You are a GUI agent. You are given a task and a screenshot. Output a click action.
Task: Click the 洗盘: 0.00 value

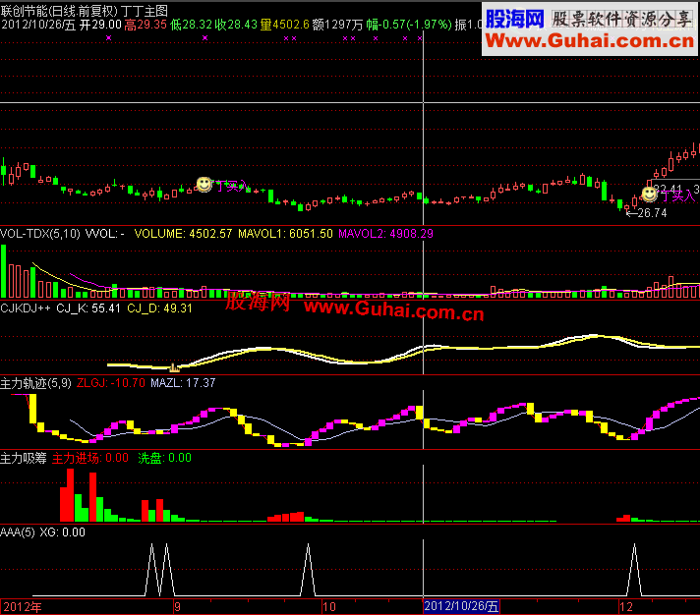tap(165, 458)
